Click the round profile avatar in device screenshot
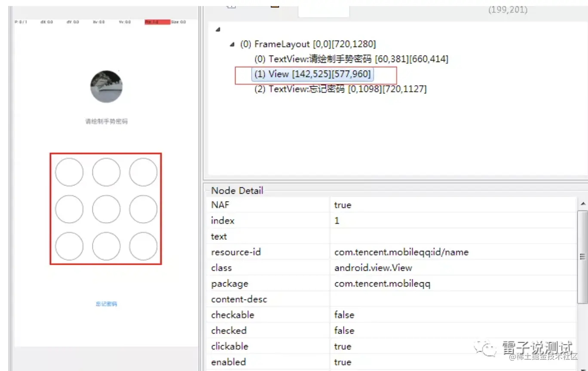 pos(106,87)
